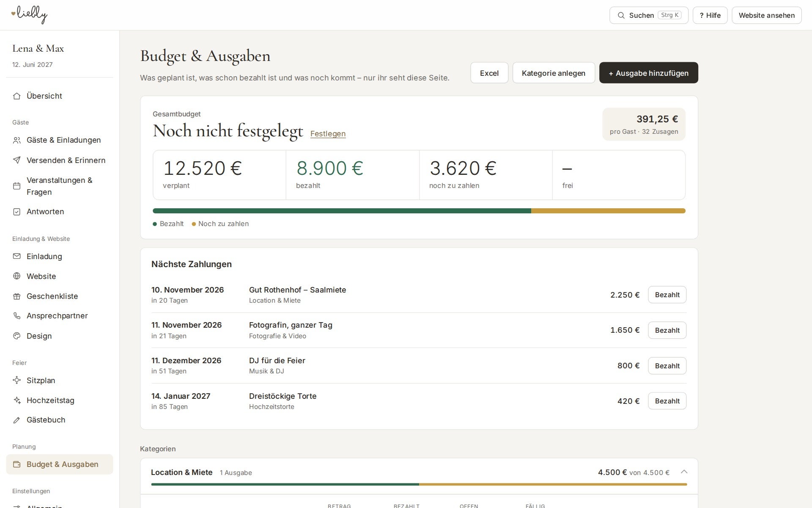Mark Dreistöckige Torte as Bezahlt
Viewport: 812px width, 508px height.
[667, 401]
